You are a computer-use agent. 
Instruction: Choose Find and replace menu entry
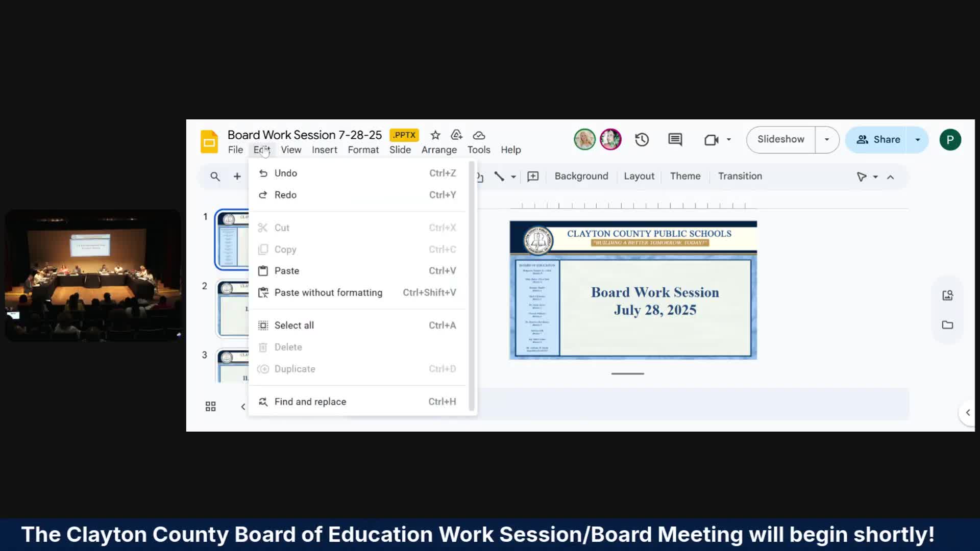pyautogui.click(x=310, y=402)
